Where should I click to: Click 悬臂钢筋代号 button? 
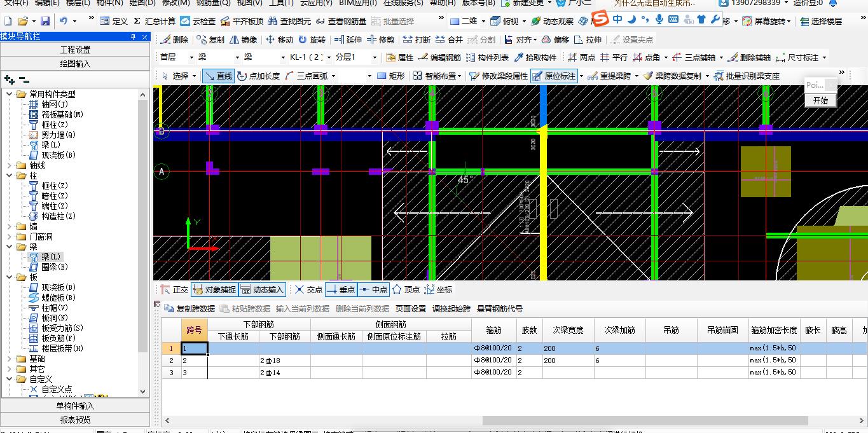(x=500, y=308)
